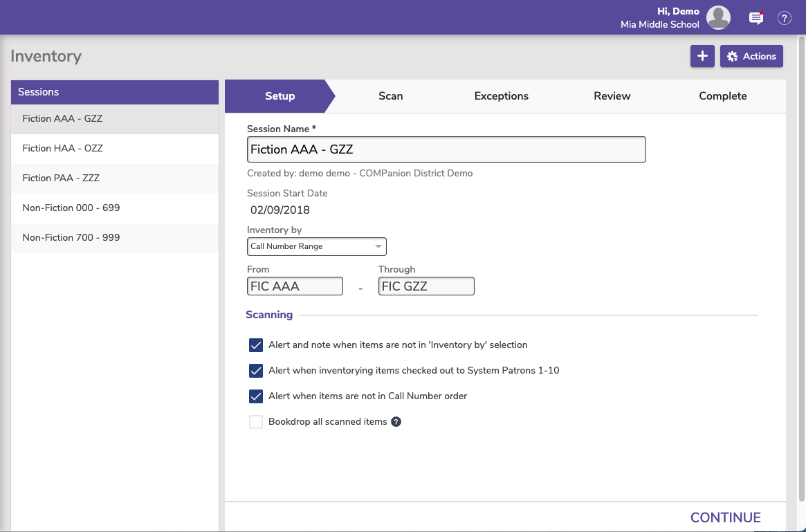Click the Bookdrop help info icon
806x532 pixels.
click(396, 422)
